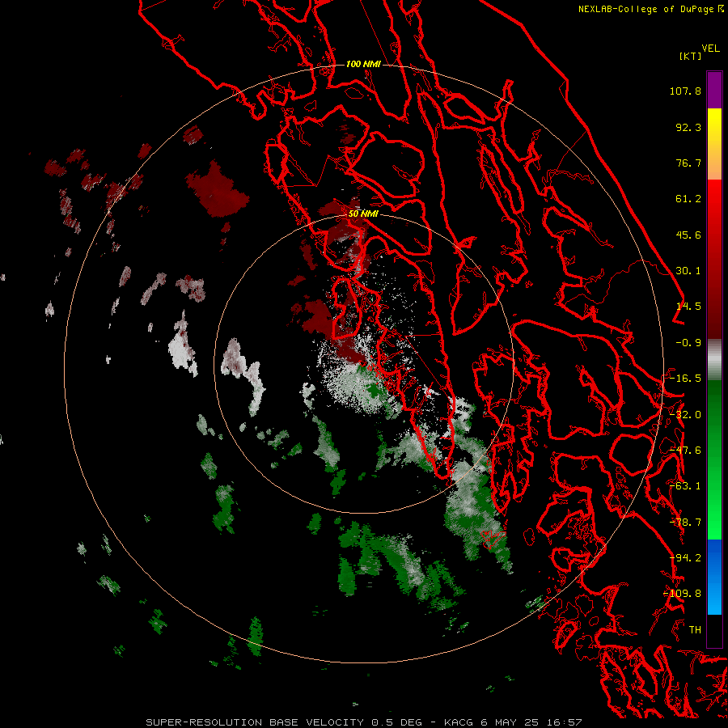Select the -16.5 velocity scale value
Screen dimensions: 728x728
click(x=685, y=379)
